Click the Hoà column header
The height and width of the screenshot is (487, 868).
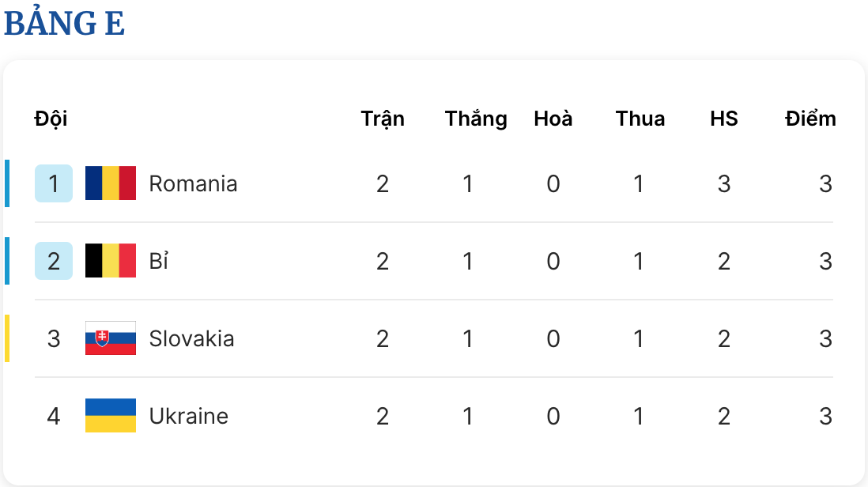click(553, 119)
